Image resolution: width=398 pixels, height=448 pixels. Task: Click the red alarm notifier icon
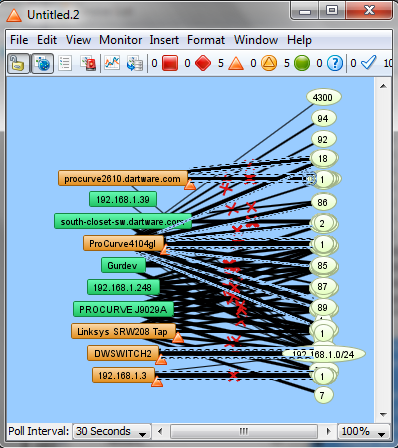point(89,63)
